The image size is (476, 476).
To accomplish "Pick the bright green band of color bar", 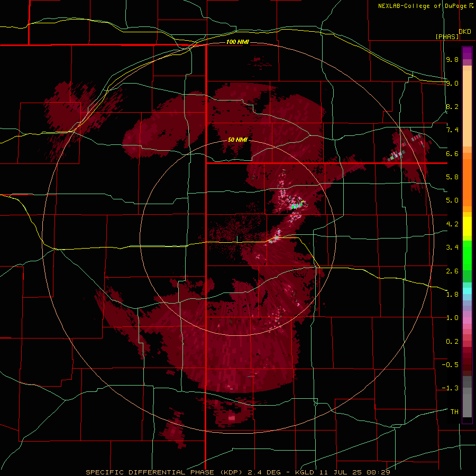I will [467, 255].
